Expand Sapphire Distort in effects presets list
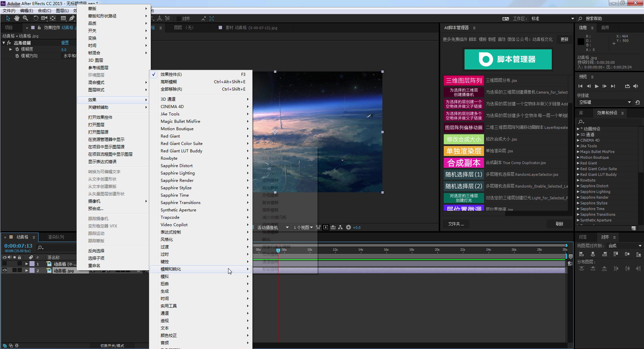 pos(578,186)
